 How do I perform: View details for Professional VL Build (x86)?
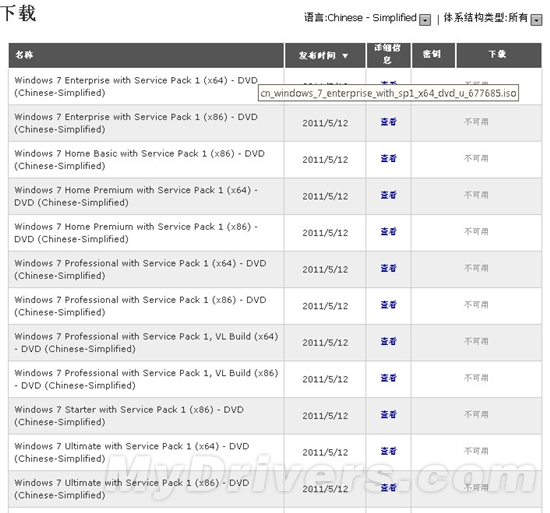[x=389, y=378]
